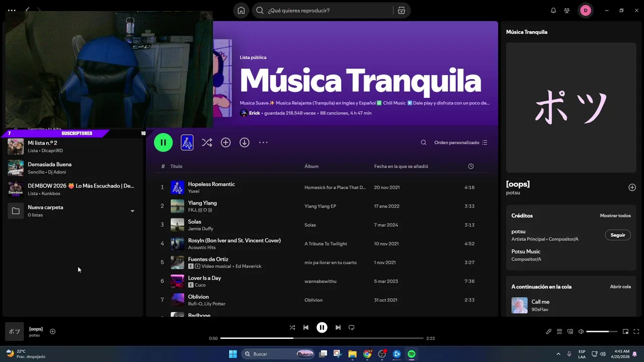Screen dimensions: 644x362
Task: Sort tracks by Álbum column
Action: point(311,166)
